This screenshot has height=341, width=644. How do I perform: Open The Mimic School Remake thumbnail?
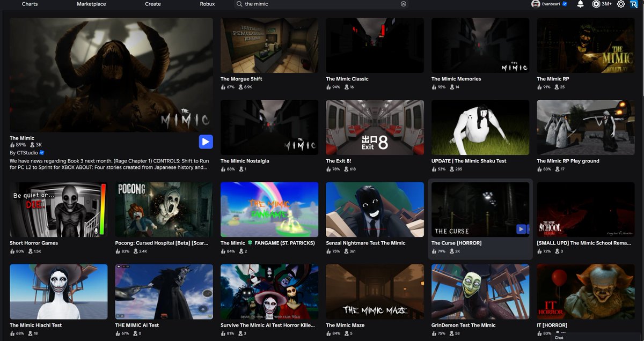(586, 210)
